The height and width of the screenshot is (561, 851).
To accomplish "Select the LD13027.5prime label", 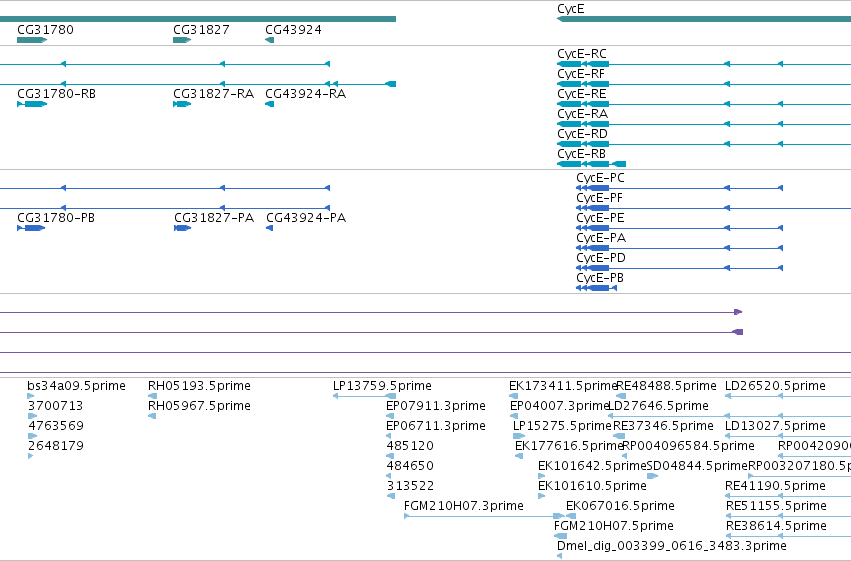I will click(775, 426).
